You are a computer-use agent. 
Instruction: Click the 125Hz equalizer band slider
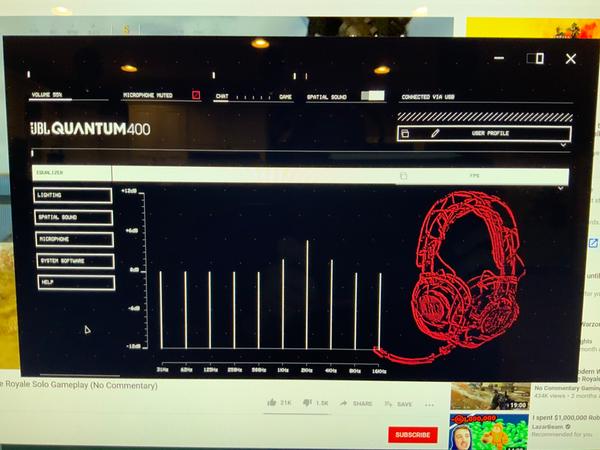point(210,310)
